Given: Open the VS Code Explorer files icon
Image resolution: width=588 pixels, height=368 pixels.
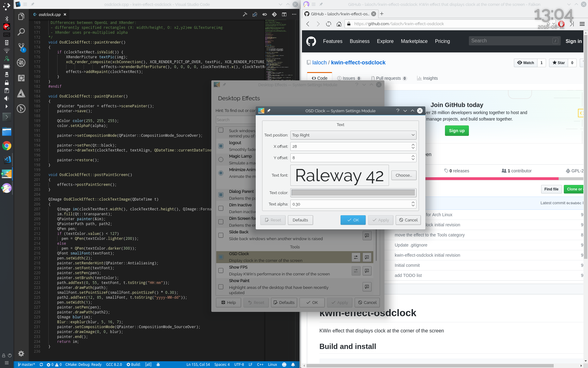Looking at the screenshot, I should coord(21,17).
